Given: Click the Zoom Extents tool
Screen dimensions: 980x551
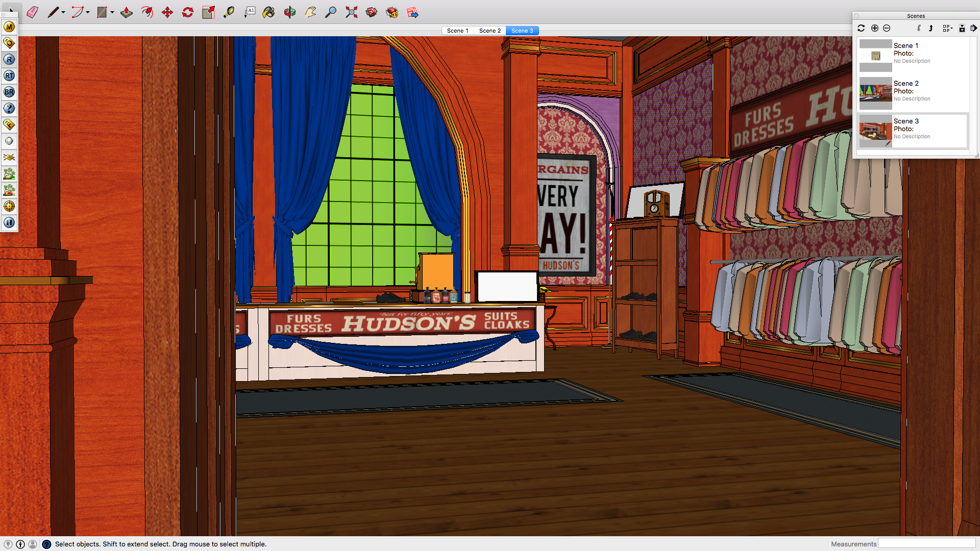Looking at the screenshot, I should pyautogui.click(x=351, y=12).
